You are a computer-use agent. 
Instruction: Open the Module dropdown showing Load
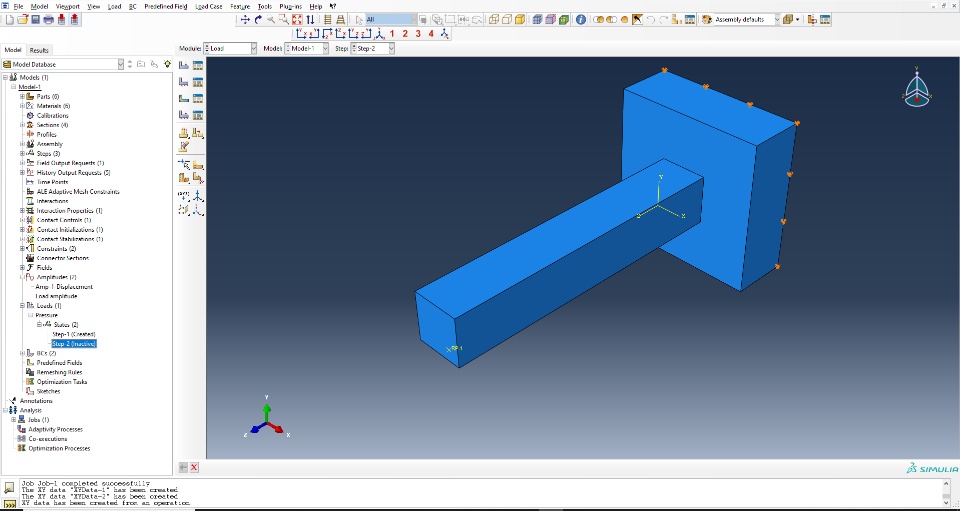tap(230, 48)
